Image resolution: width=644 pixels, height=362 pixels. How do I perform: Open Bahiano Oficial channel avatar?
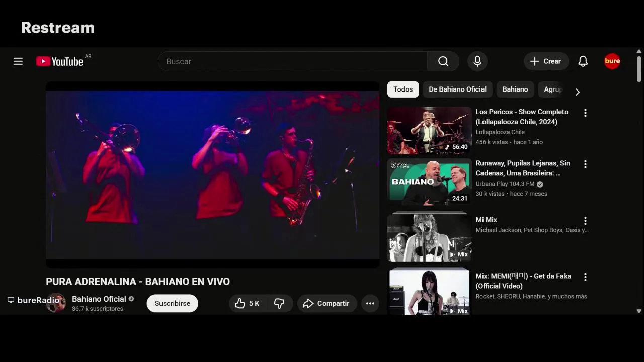click(x=56, y=303)
